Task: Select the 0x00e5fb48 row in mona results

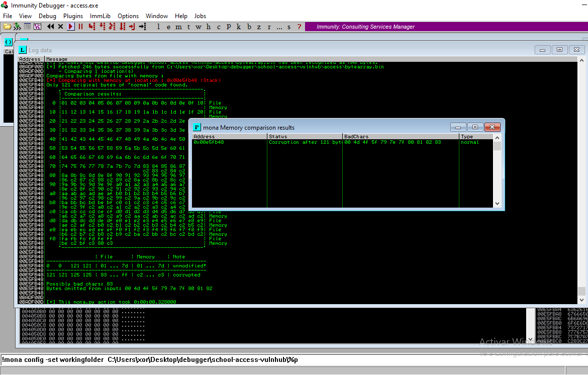Action: (209, 142)
